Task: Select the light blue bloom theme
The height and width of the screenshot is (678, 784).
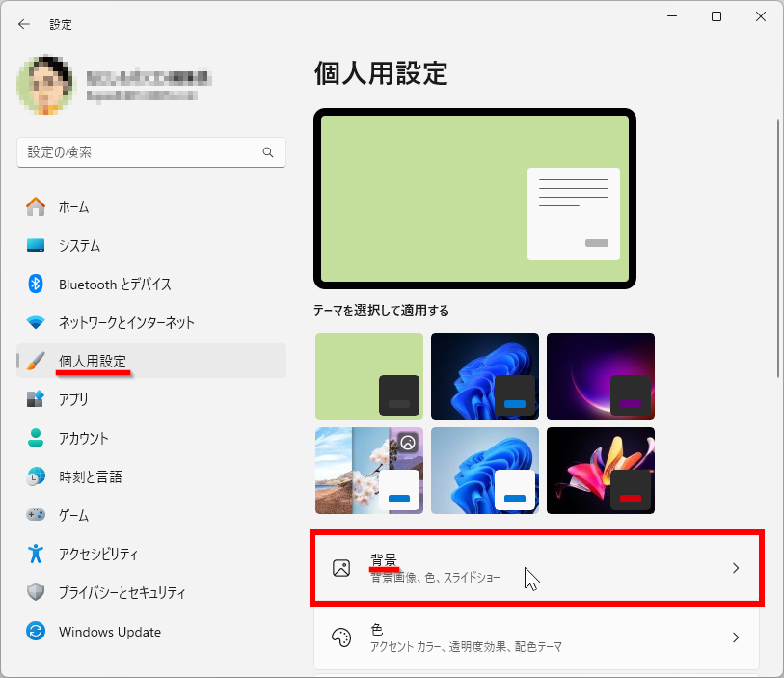Action: pyautogui.click(x=485, y=471)
